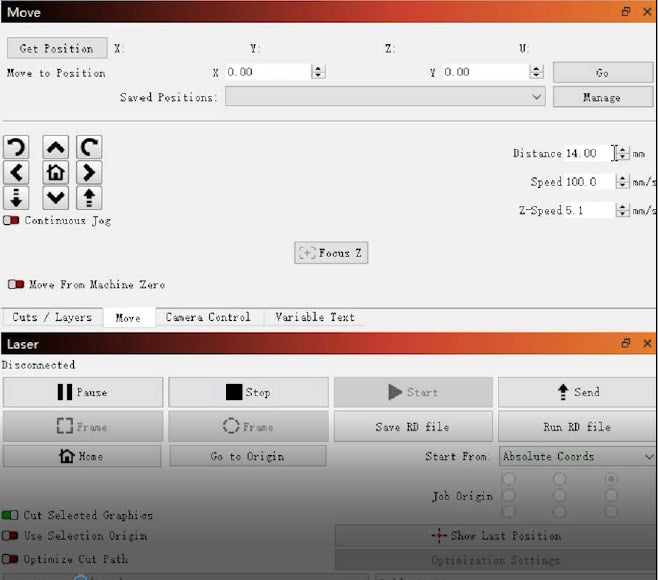
Task: Open the Saved Positions dropdown
Action: click(x=385, y=97)
